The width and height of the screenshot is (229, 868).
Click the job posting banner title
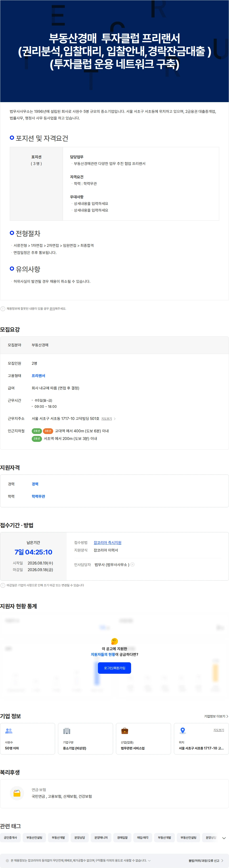[114, 51]
